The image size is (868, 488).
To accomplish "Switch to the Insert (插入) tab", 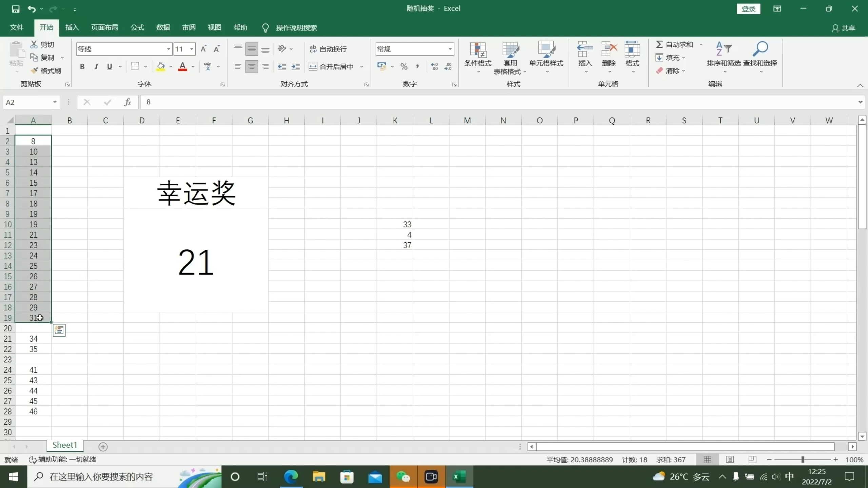I will tap(72, 27).
